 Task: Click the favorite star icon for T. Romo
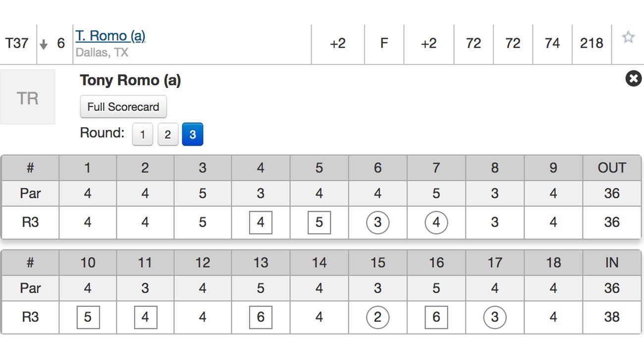pos(628,37)
